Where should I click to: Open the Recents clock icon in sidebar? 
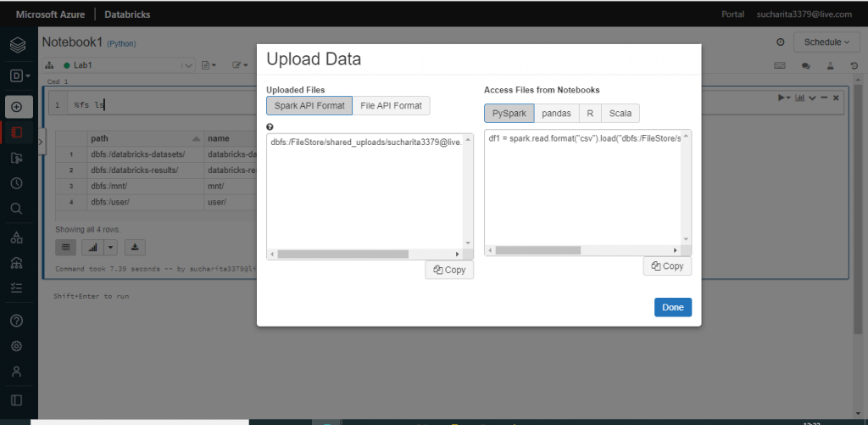17,183
